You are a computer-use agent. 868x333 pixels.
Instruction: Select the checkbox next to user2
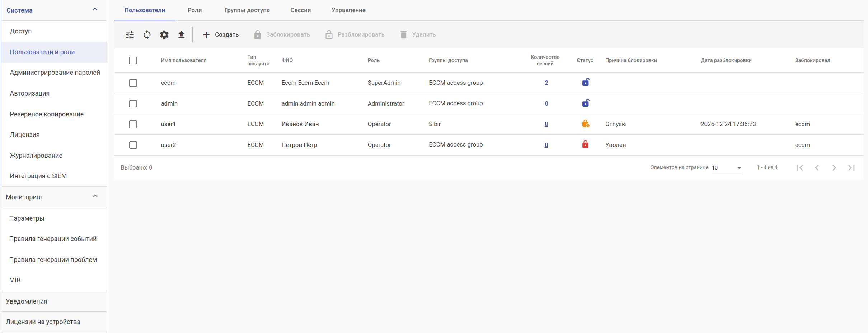(133, 145)
